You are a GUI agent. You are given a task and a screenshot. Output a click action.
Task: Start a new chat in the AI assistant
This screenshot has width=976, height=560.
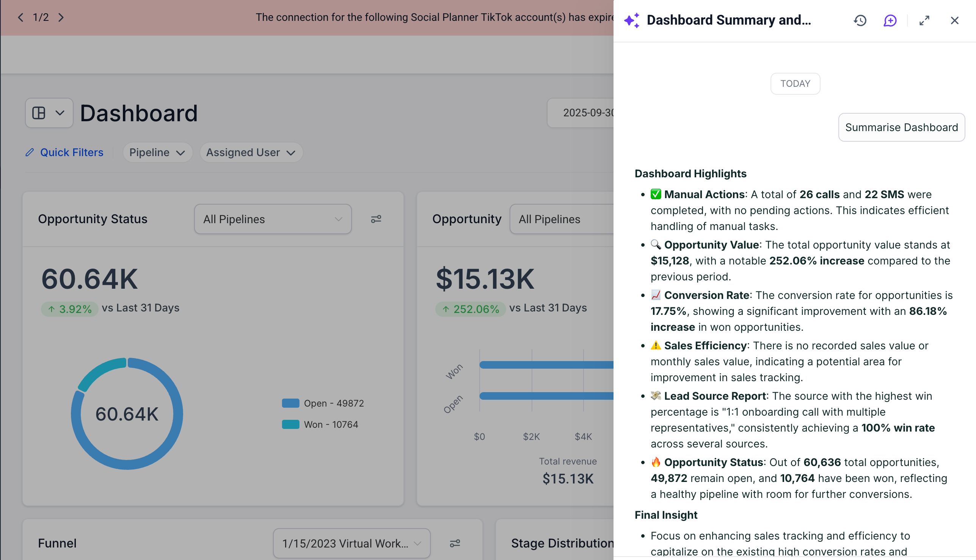[x=890, y=20]
